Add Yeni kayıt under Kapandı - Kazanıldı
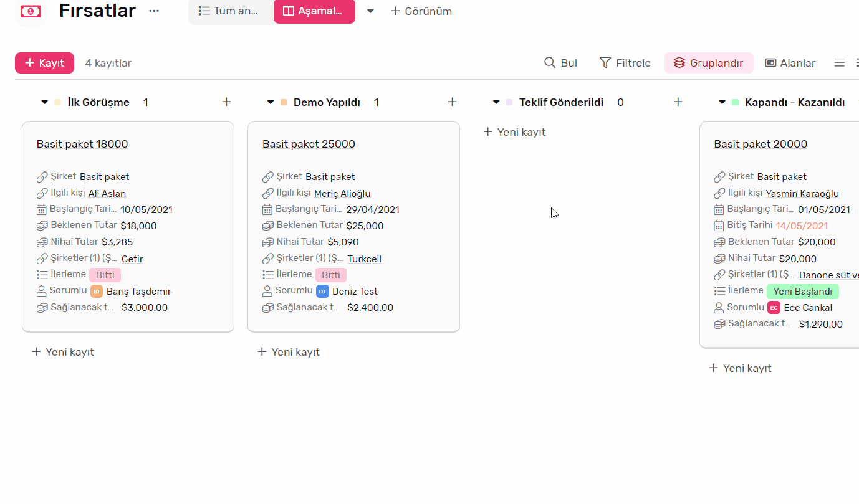This screenshot has height=504, width=859. pos(740,368)
